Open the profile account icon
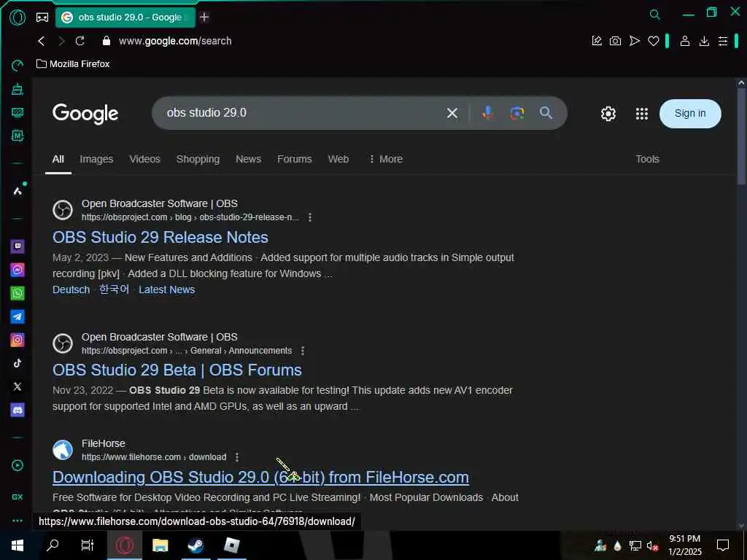The height and width of the screenshot is (560, 747). click(684, 41)
